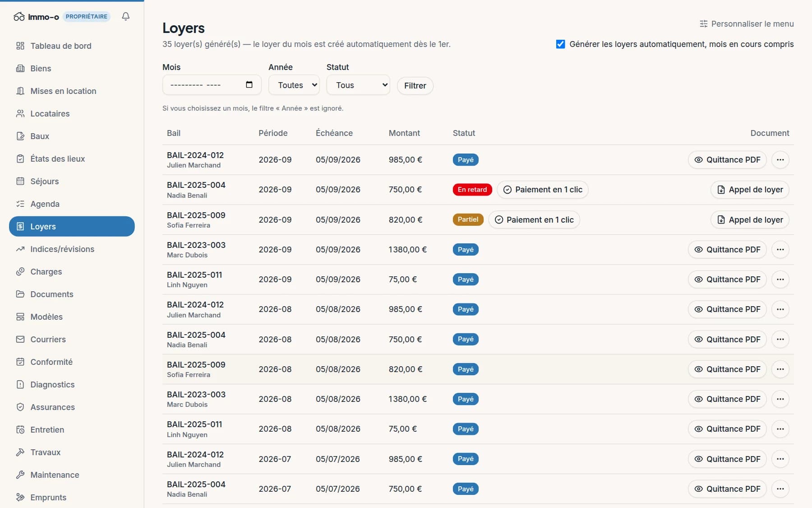Expand the Année dropdown
The height and width of the screenshot is (508, 812).
pos(294,85)
